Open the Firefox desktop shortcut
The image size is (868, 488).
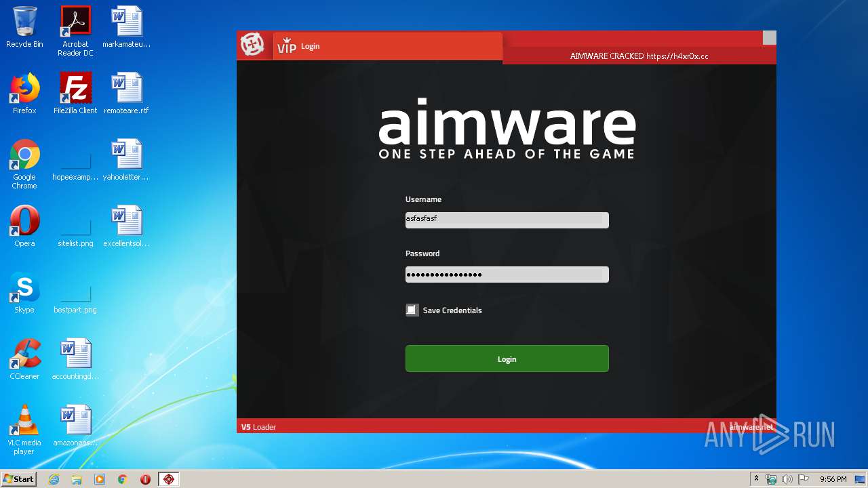coord(24,94)
